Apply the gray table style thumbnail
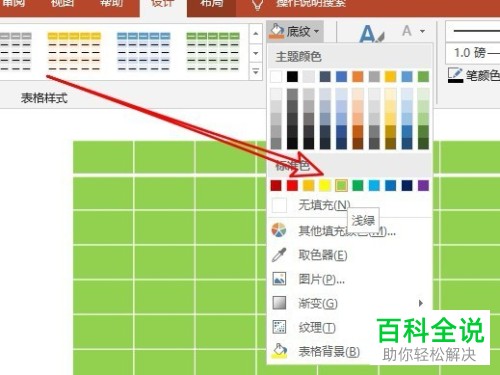 [16, 51]
